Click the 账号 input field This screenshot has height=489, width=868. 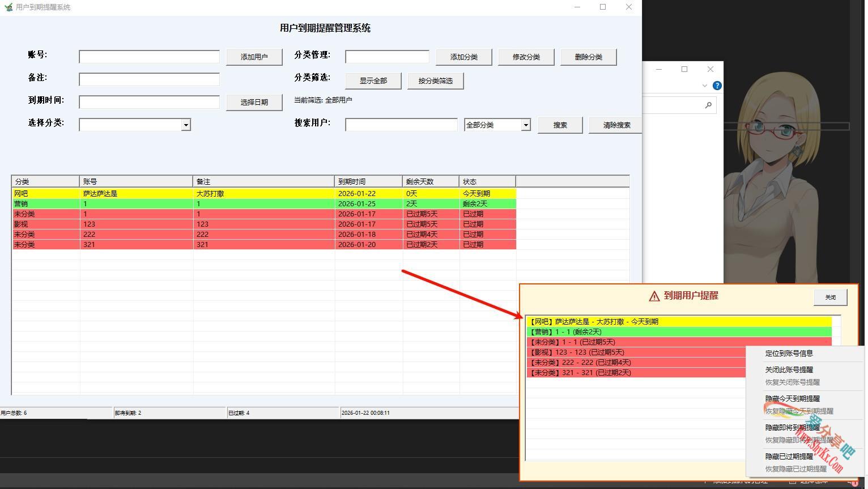(149, 57)
